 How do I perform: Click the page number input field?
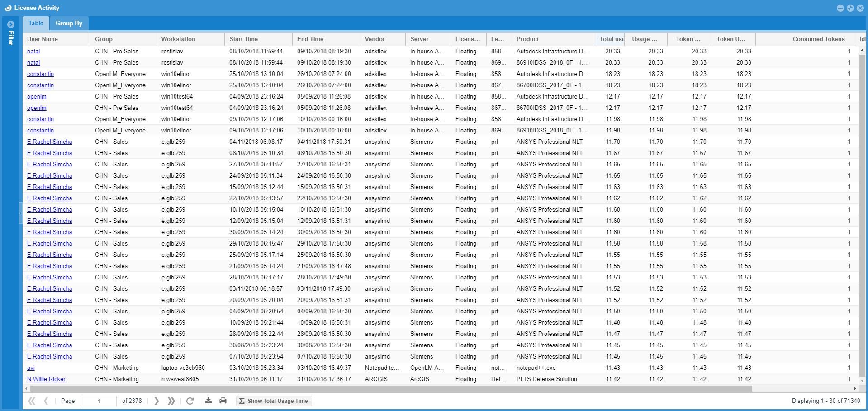98,401
